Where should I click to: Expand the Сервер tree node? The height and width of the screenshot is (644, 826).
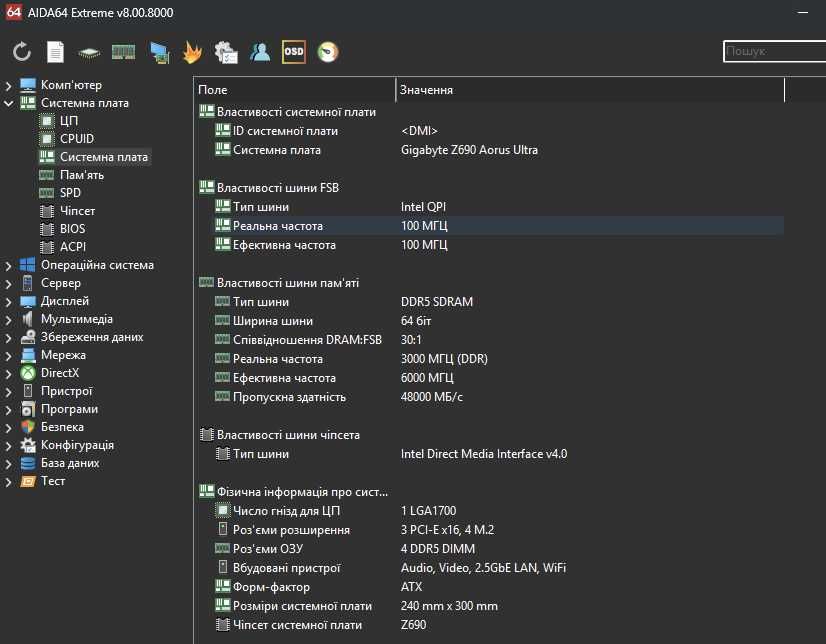point(8,283)
